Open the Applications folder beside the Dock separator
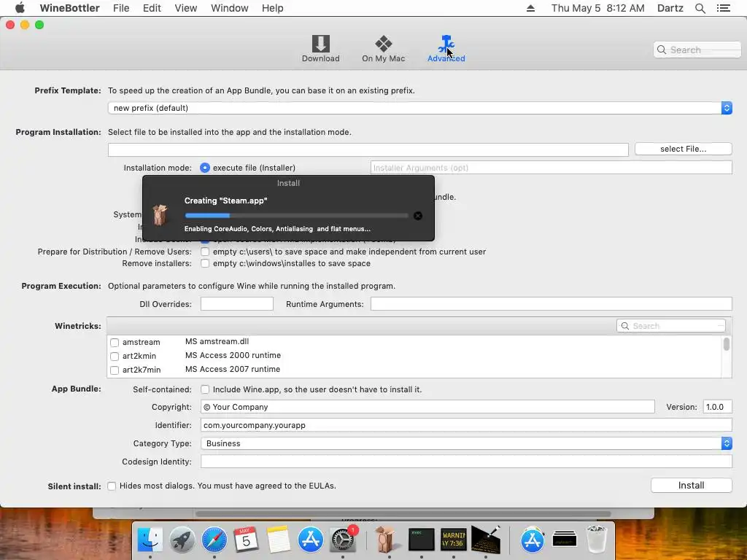 [533, 540]
